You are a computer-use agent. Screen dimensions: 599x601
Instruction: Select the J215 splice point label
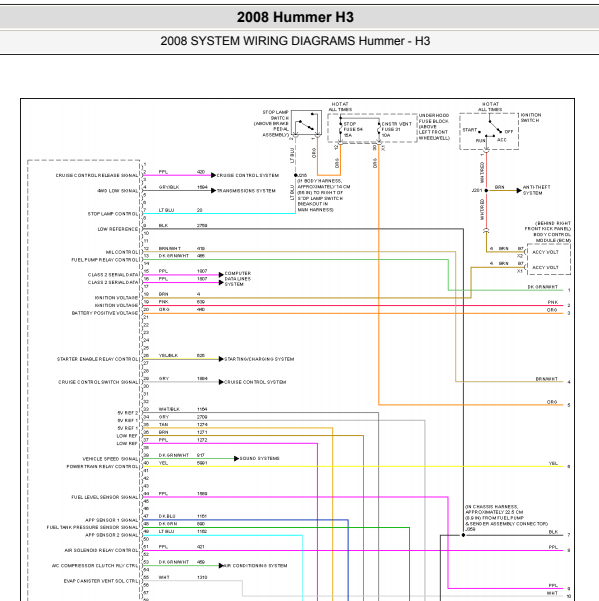click(x=302, y=175)
